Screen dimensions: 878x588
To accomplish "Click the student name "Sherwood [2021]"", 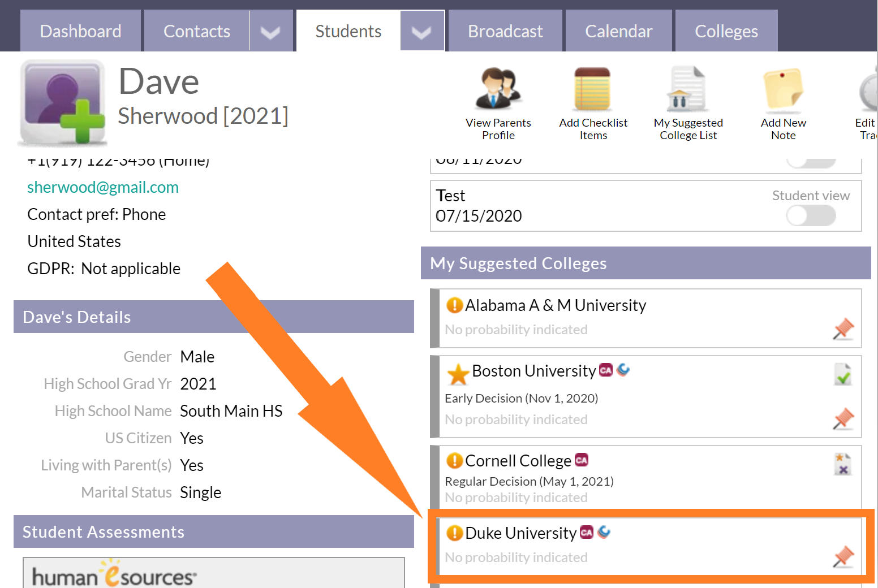I will (x=203, y=116).
